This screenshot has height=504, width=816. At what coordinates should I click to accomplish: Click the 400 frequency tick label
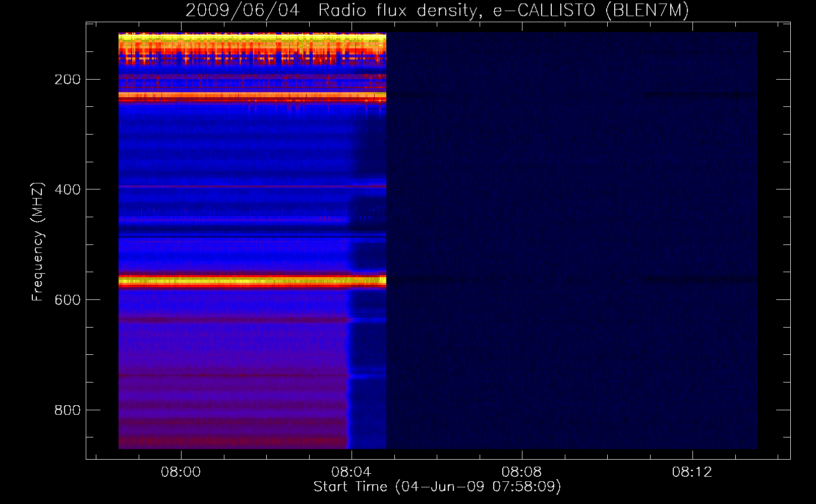click(67, 190)
